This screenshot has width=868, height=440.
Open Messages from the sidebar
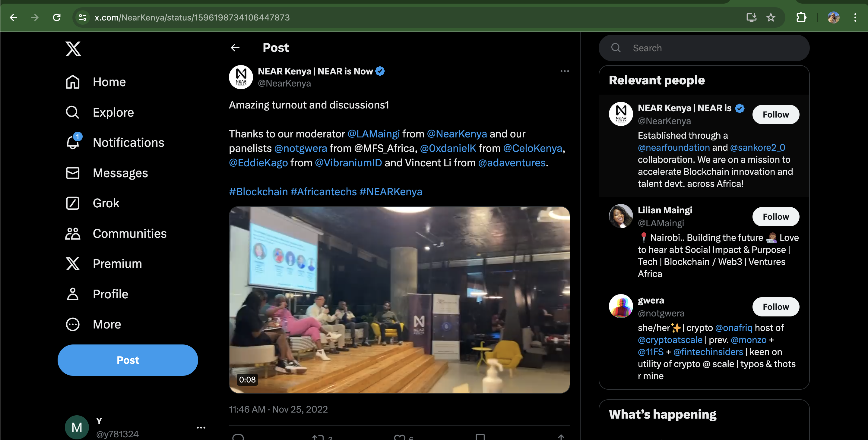(107, 173)
